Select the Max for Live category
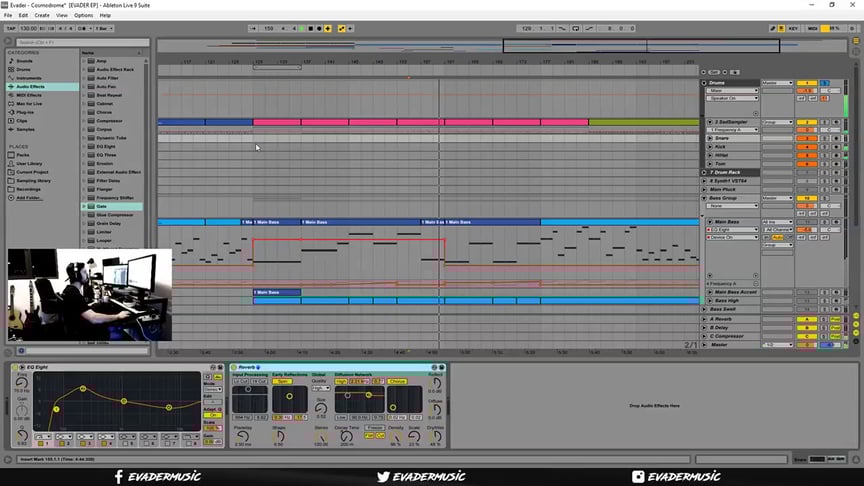The width and height of the screenshot is (864, 486). pyautogui.click(x=29, y=104)
